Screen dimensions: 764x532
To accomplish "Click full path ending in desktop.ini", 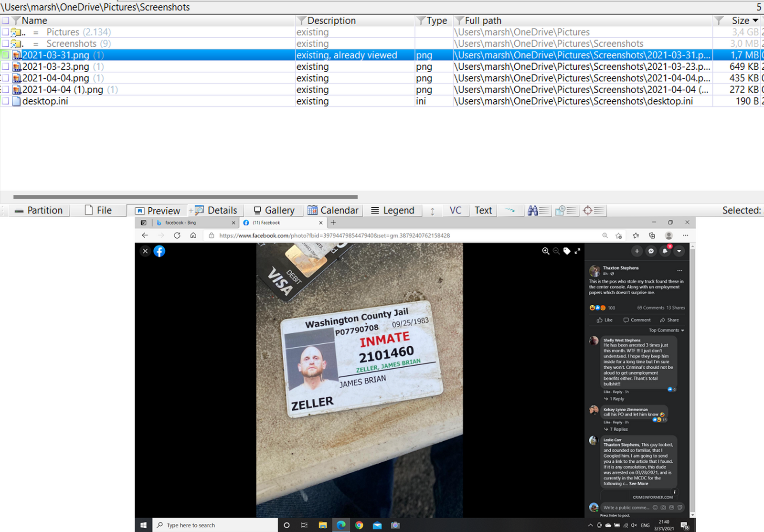I will 573,101.
